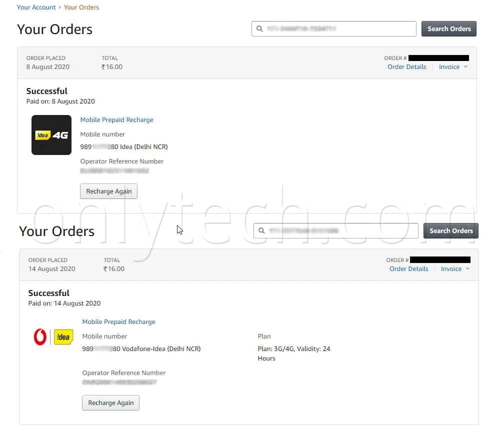Click Recharge Again for Vodafone-Idea order
This screenshot has height=448, width=498.
(x=110, y=402)
